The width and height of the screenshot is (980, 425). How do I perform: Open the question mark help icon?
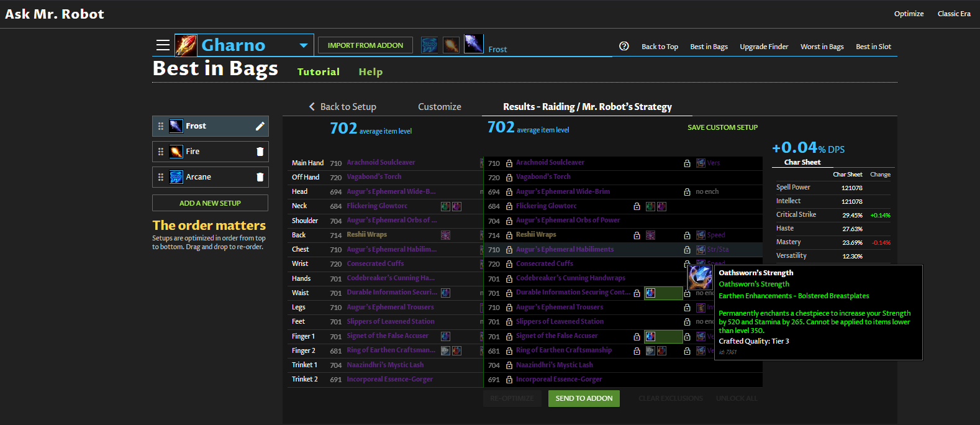click(624, 46)
